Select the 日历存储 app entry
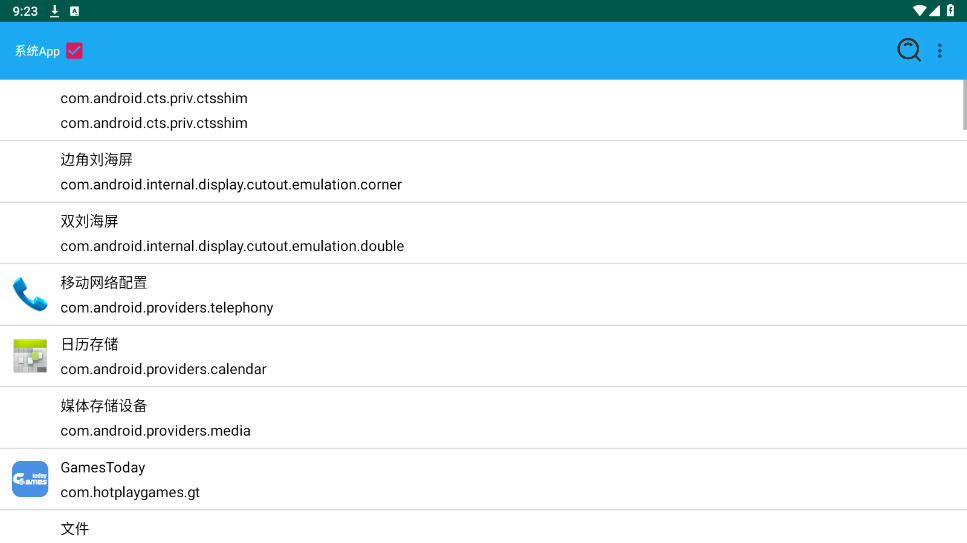This screenshot has height=543, width=967. (x=90, y=344)
